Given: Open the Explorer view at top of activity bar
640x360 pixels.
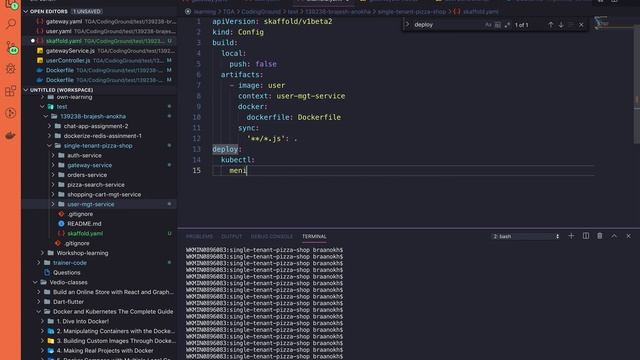Looking at the screenshot, I should point(11,4).
